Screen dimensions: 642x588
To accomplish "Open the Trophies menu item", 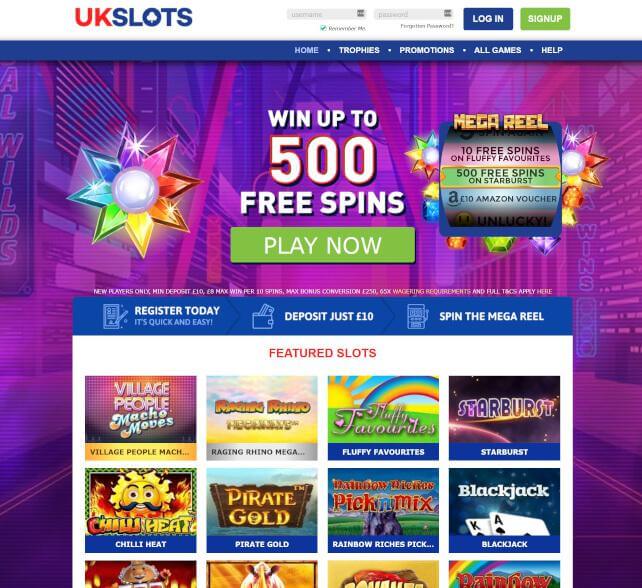I will coord(359,50).
